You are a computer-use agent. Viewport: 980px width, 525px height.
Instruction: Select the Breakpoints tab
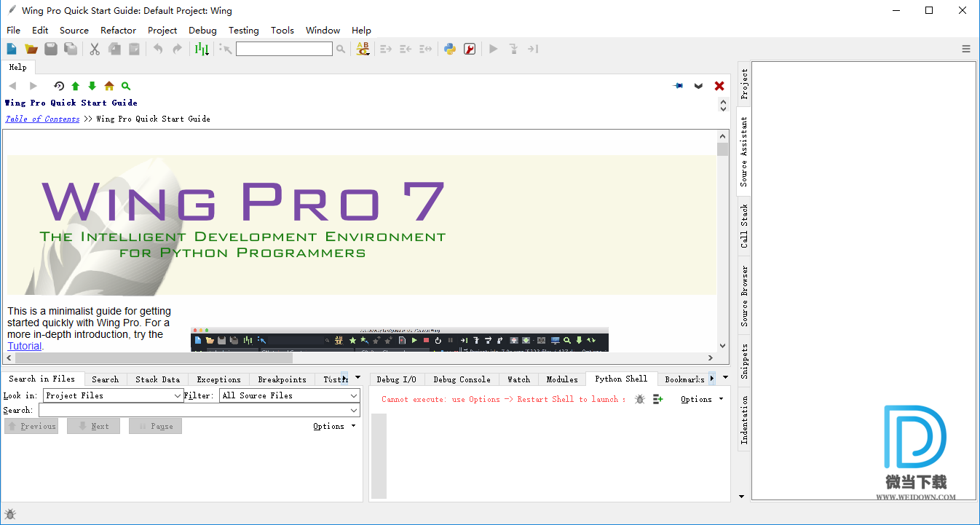(x=282, y=379)
